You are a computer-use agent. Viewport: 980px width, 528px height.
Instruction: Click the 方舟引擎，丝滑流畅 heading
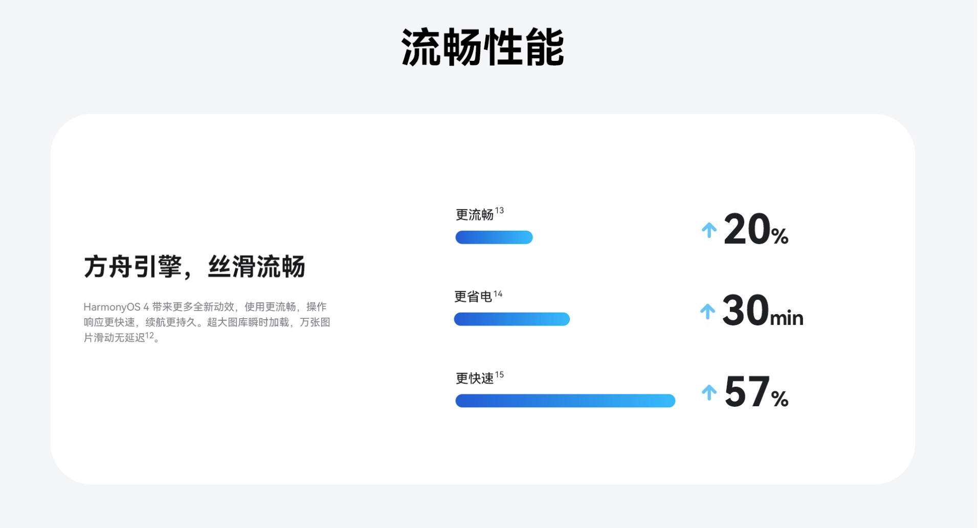click(194, 267)
